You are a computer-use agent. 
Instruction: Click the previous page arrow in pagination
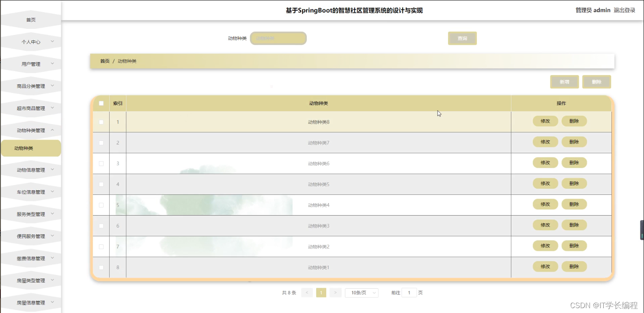(307, 293)
